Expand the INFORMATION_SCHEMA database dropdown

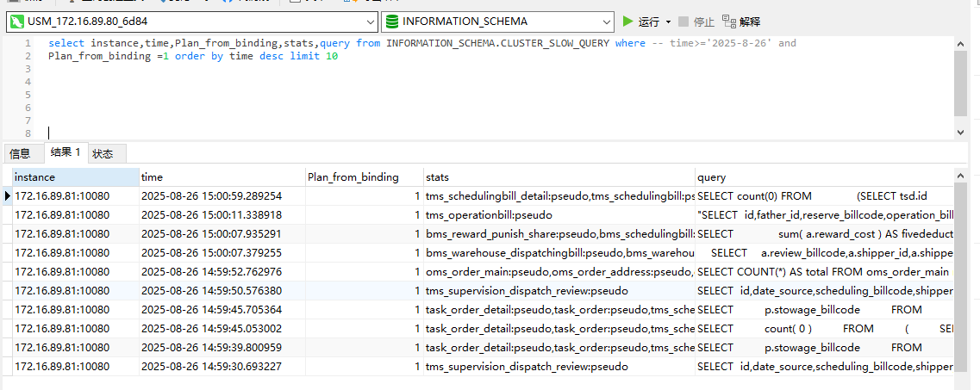(x=608, y=22)
